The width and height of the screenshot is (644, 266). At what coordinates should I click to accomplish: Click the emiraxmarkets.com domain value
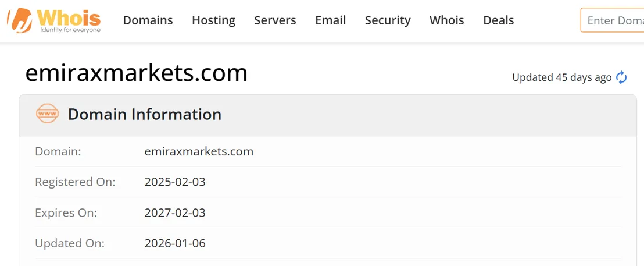[x=199, y=151]
